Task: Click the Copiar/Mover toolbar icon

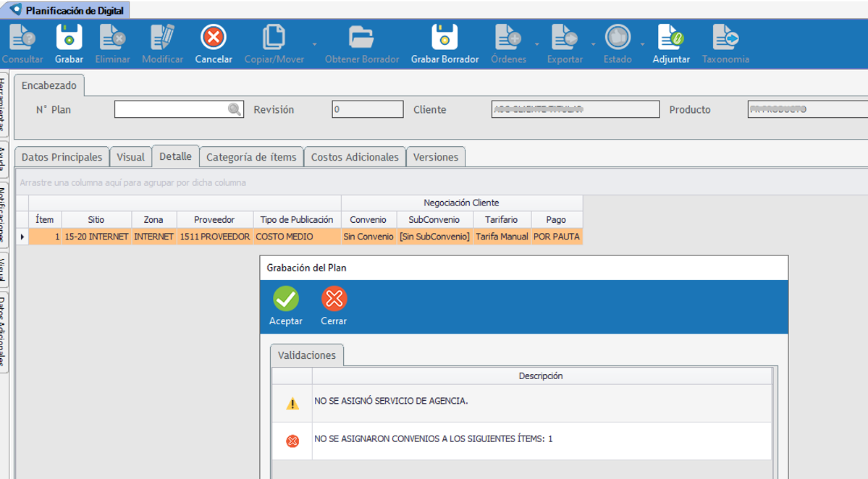Action: click(274, 38)
